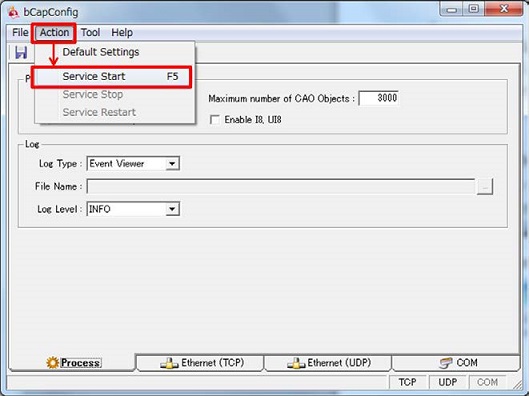Screen dimensions: 529x396
Task: Select the Process tab gear icon
Action: pos(53,363)
